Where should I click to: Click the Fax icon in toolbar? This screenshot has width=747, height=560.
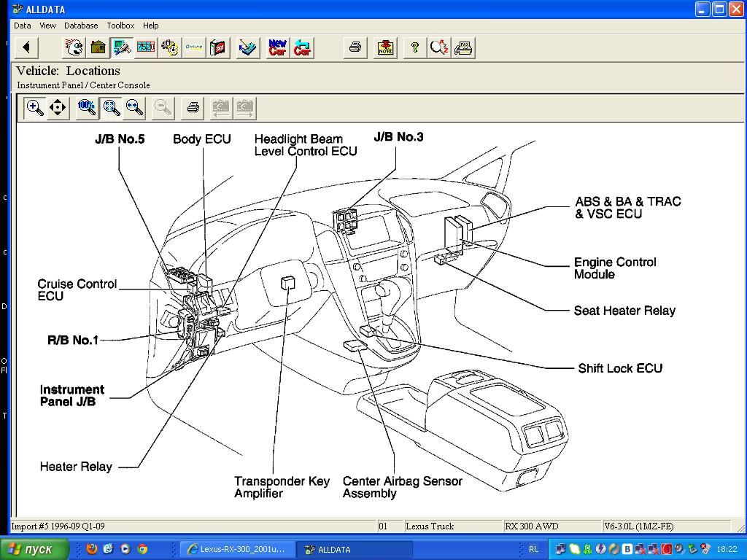(x=463, y=48)
